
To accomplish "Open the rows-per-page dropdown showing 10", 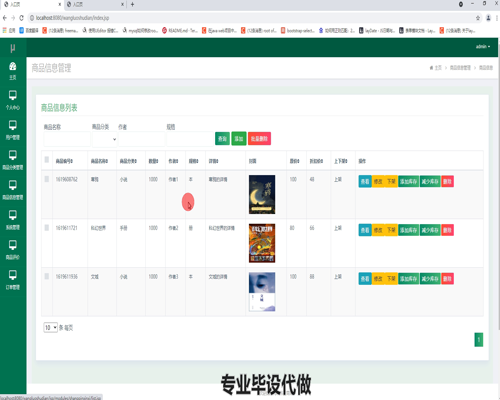I will [x=50, y=328].
